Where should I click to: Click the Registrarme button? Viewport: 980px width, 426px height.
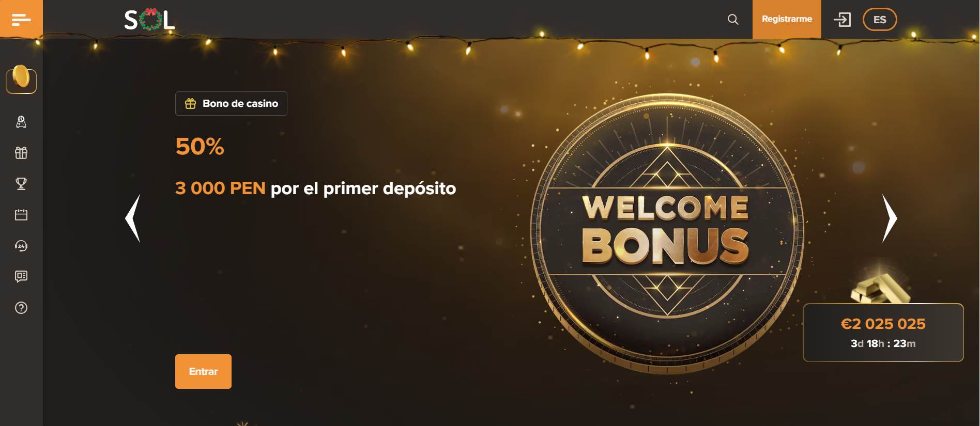click(787, 19)
